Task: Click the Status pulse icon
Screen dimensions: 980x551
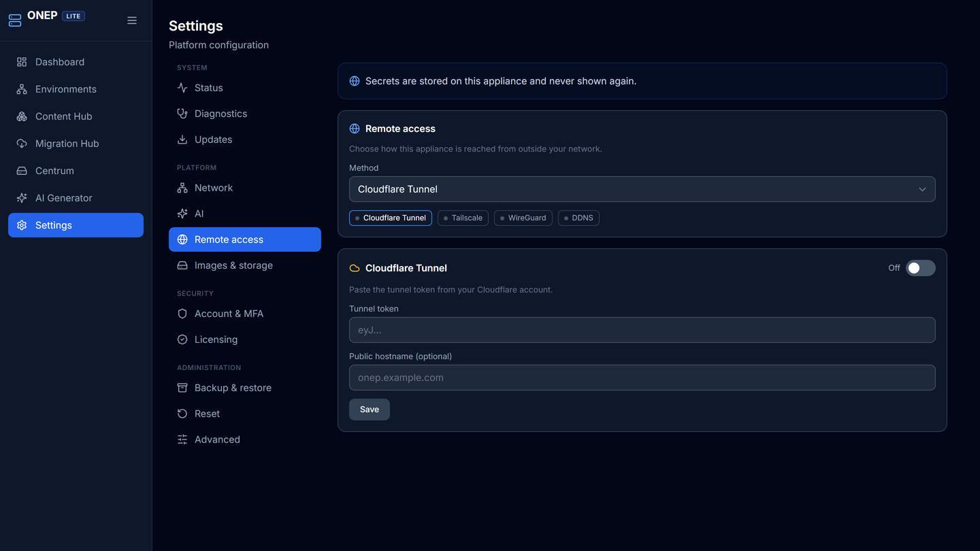Action: 182,88
